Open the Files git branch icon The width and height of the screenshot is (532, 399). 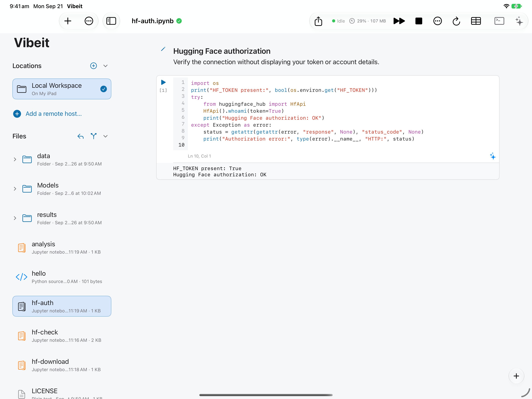(x=94, y=136)
